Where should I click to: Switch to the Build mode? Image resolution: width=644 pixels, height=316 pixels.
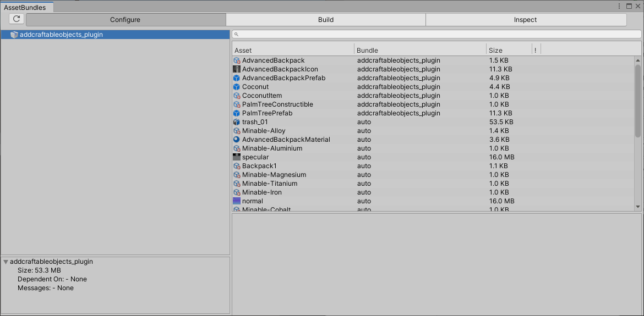pos(326,20)
